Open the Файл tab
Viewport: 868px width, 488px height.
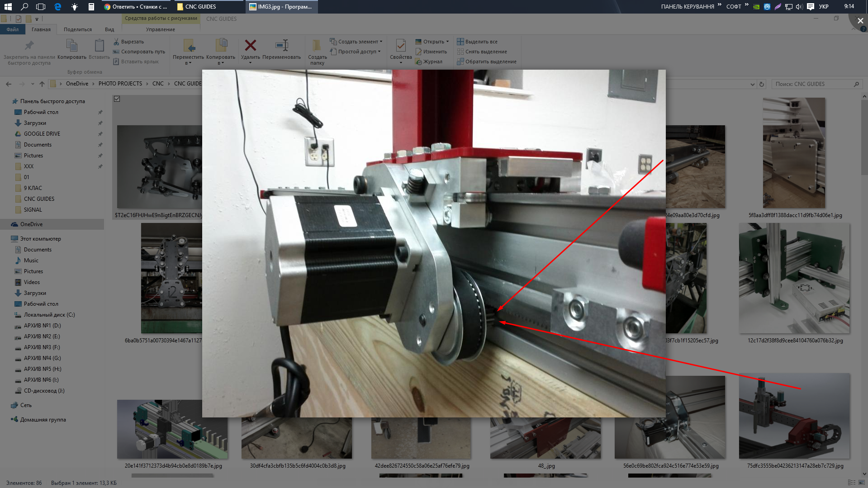(13, 29)
